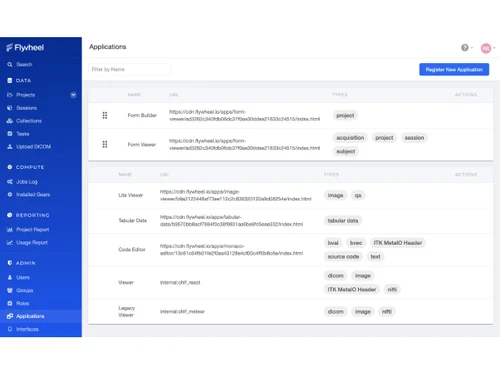The height and width of the screenshot is (375, 500).
Task: Click the Installed Gears icon
Action: point(10,194)
